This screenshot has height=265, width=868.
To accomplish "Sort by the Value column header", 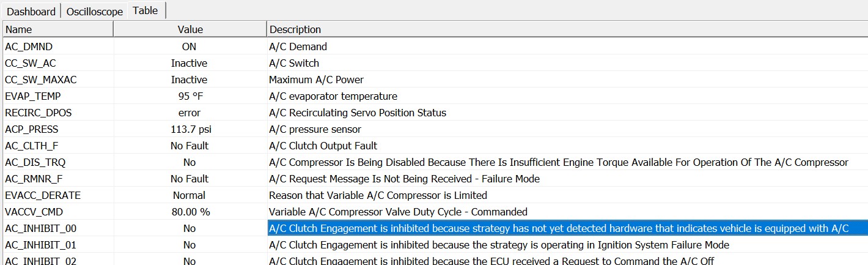I will (x=190, y=29).
